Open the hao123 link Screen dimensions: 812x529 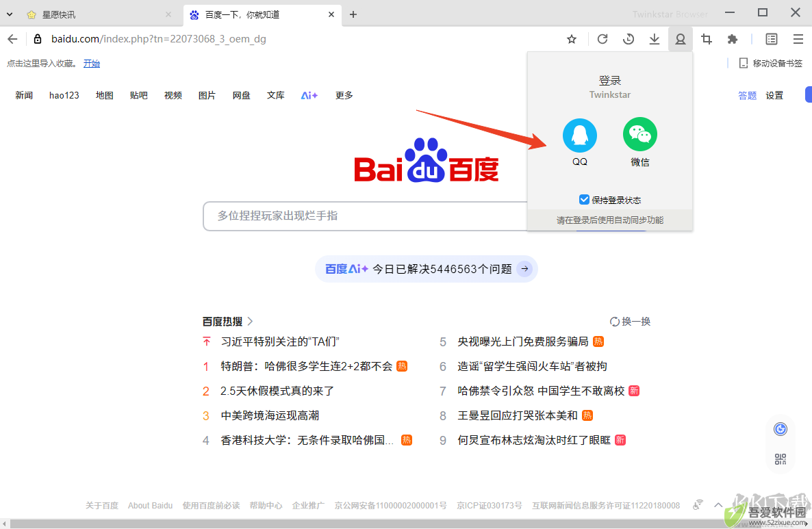click(x=64, y=95)
